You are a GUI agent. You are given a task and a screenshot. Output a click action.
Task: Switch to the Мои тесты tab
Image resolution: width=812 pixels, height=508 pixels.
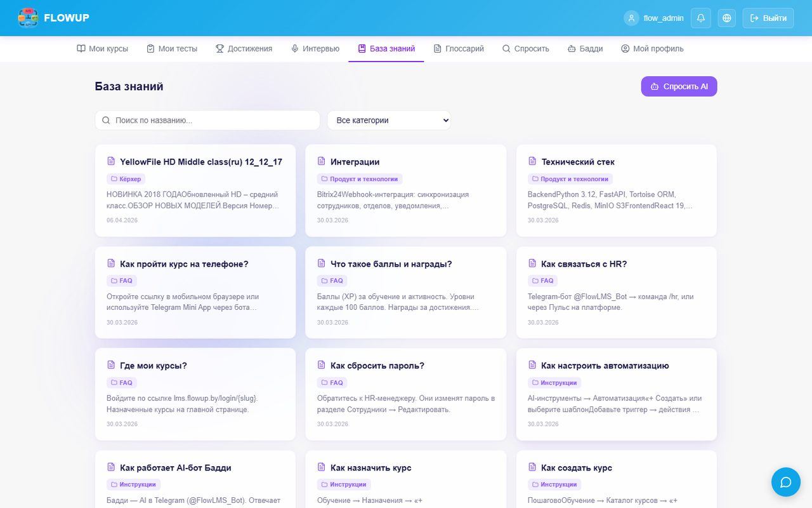pos(172,48)
